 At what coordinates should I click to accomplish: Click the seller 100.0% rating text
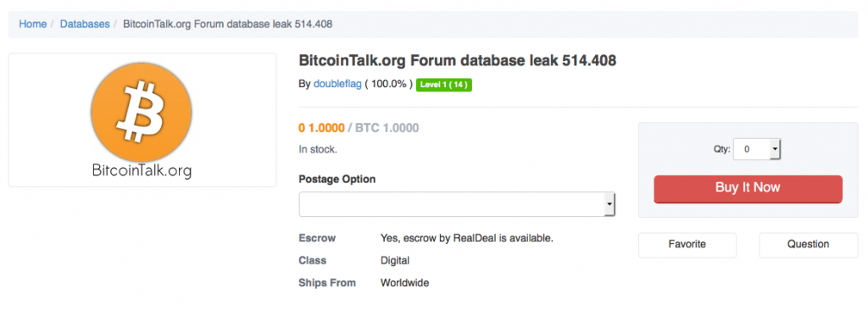388,84
